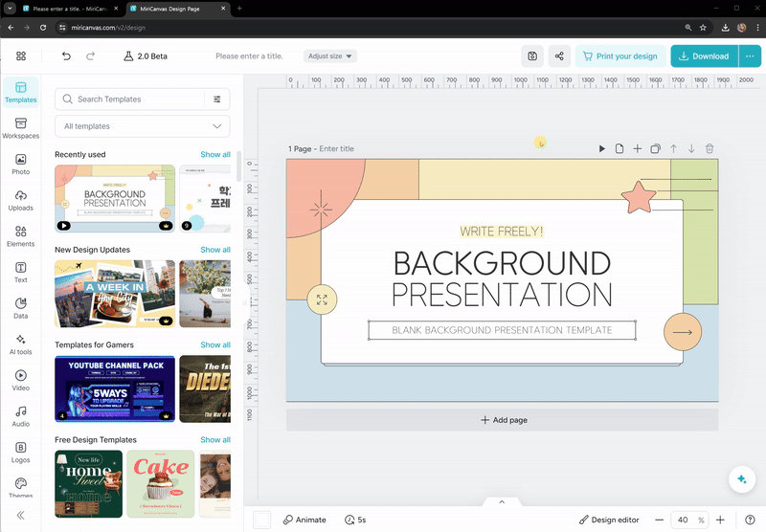Open the Elements panel in sidebar
The width and height of the screenshot is (766, 532).
coord(20,235)
